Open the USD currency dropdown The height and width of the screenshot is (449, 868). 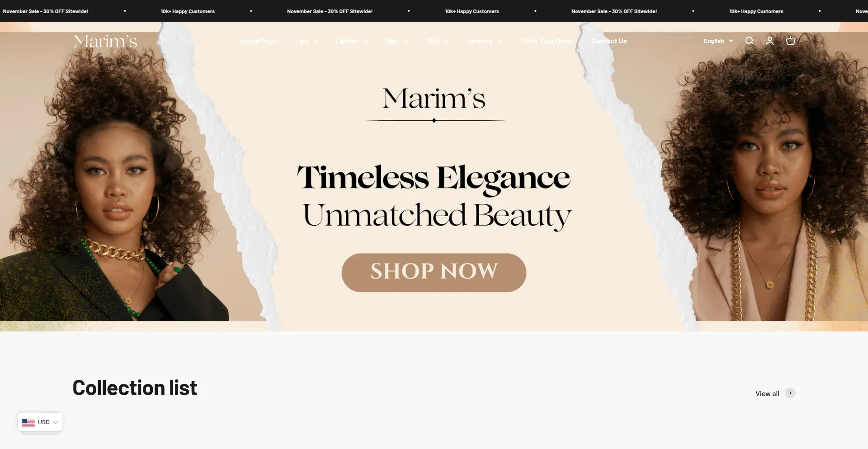(40, 422)
